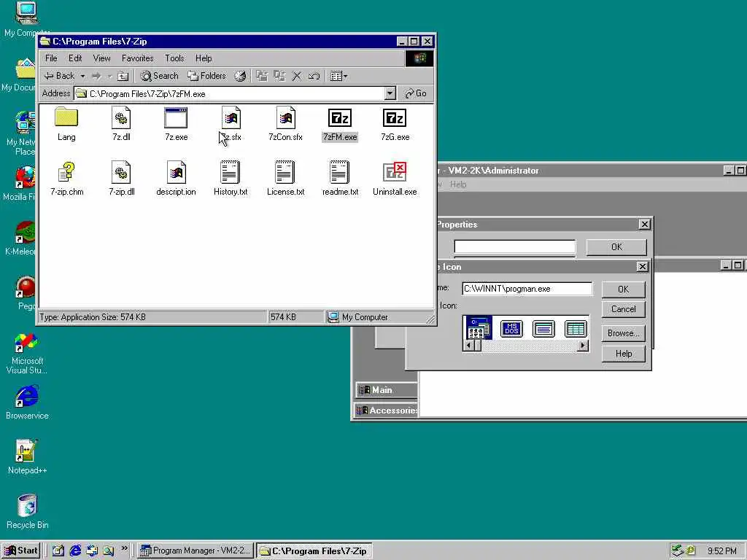Select the Program Manager group icon

tap(478, 328)
